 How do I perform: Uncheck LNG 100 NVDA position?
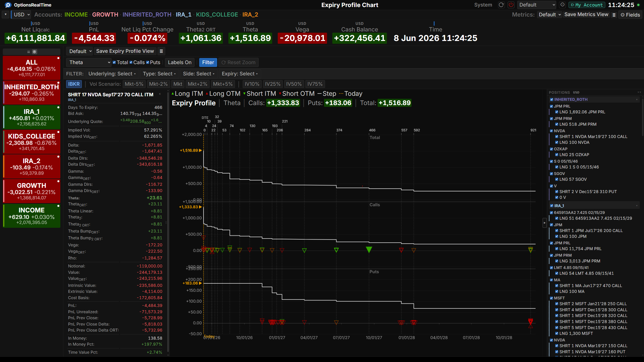(x=557, y=143)
